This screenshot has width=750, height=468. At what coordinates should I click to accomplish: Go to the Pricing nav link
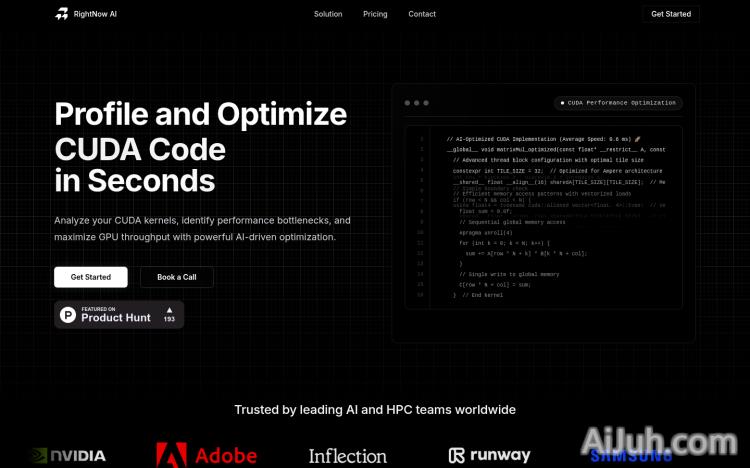click(375, 14)
